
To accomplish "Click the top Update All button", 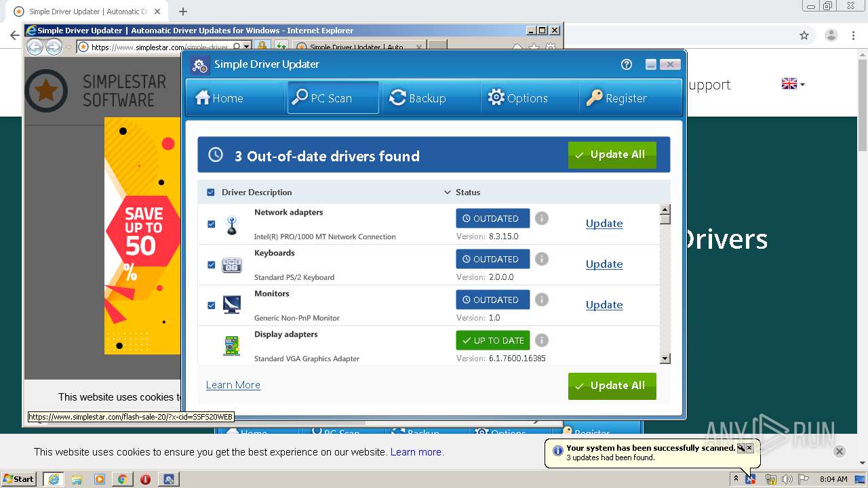I will pos(612,155).
